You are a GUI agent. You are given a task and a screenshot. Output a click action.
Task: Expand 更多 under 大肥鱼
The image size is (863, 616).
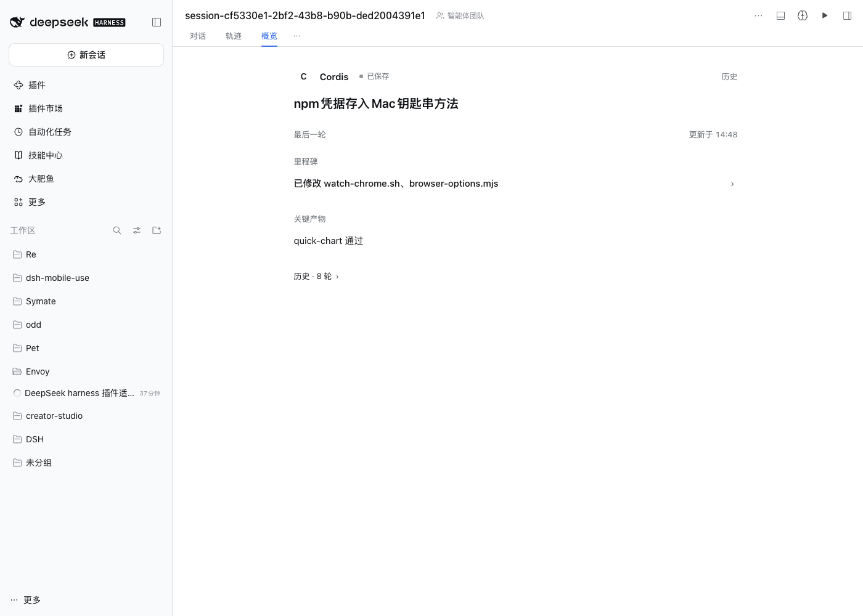coord(86,202)
